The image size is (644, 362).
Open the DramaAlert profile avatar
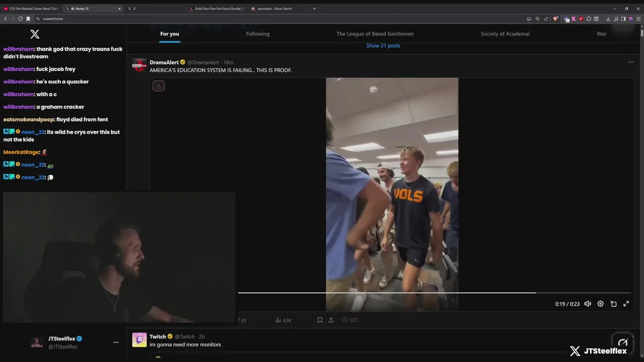[139, 65]
